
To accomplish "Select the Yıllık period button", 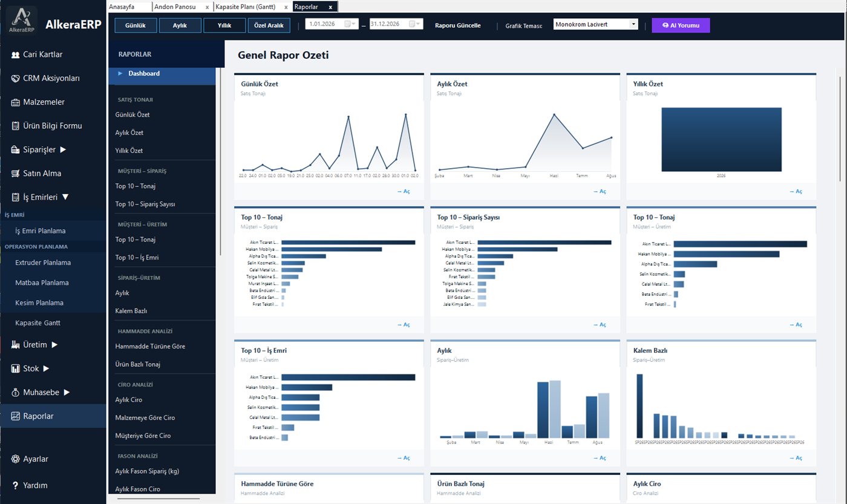I will click(224, 25).
